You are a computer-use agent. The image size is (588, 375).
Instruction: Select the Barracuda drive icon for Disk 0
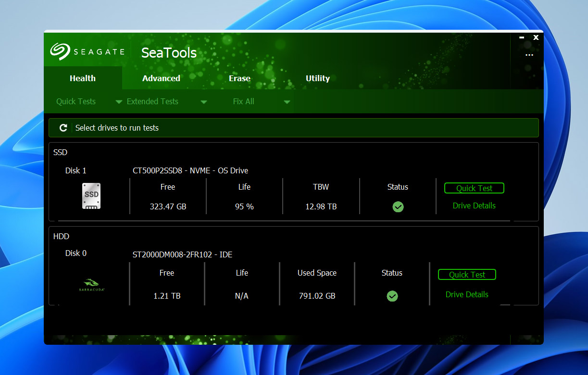tap(91, 285)
